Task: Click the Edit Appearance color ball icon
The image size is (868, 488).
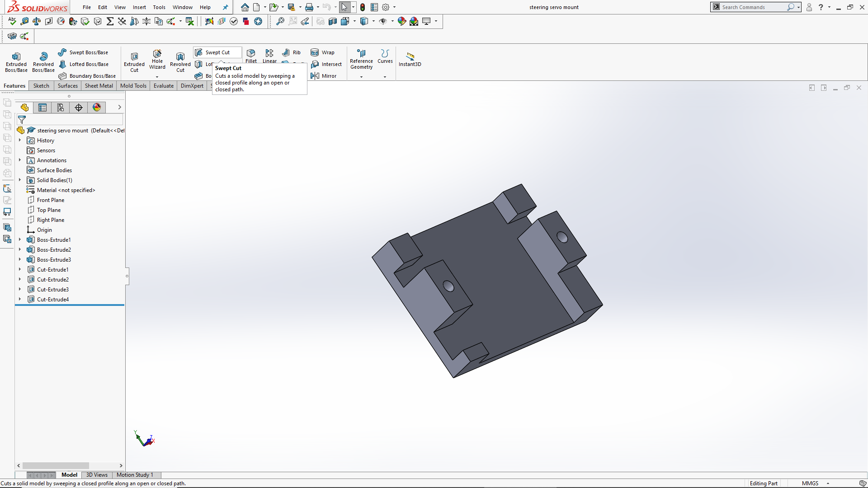Action: [401, 21]
